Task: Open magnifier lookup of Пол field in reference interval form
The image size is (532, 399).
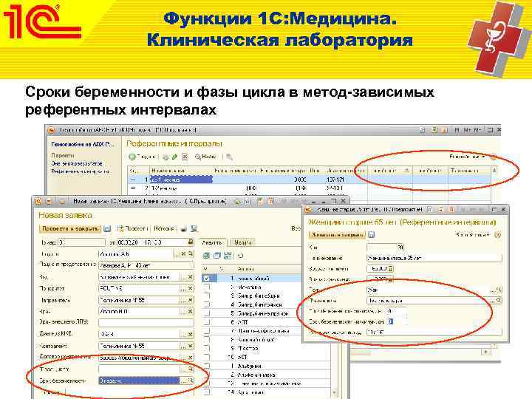Action: point(499,290)
